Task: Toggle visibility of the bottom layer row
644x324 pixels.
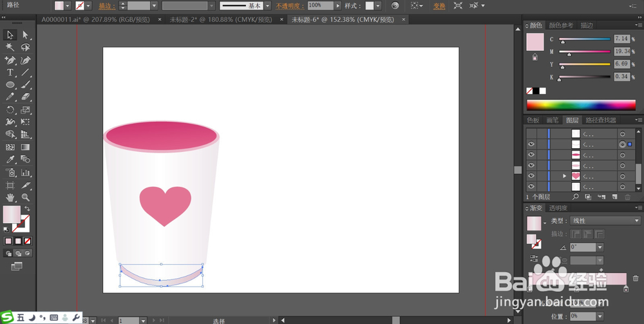Action: (531, 186)
